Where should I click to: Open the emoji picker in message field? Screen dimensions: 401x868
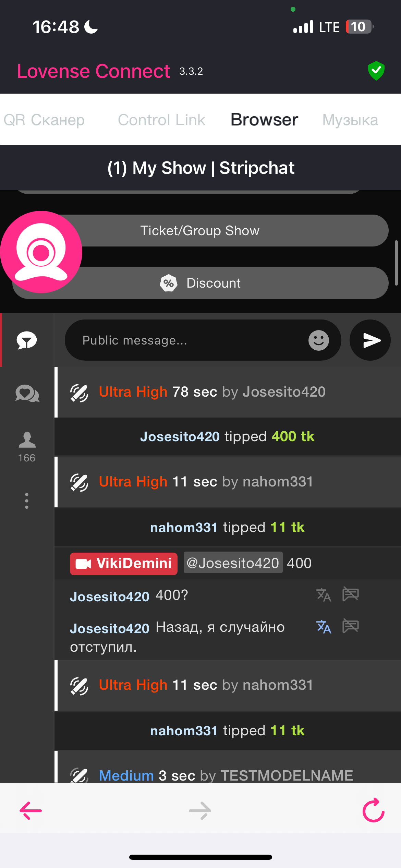pyautogui.click(x=318, y=340)
